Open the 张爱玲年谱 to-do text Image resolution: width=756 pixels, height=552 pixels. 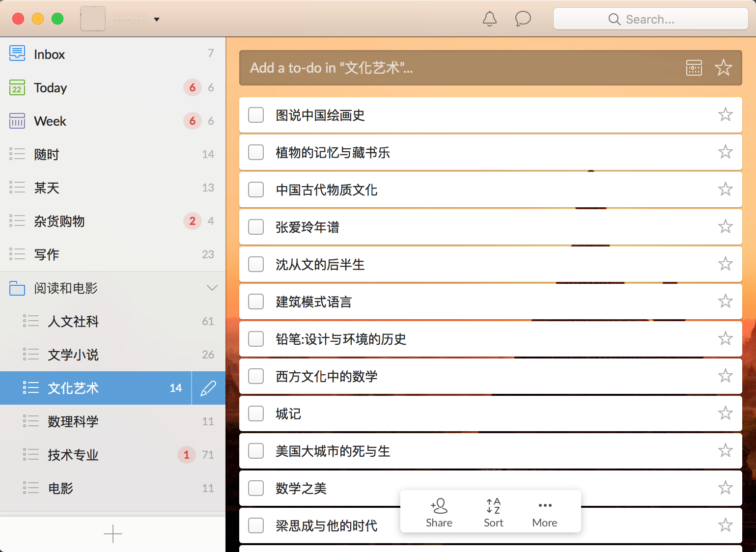tap(308, 227)
